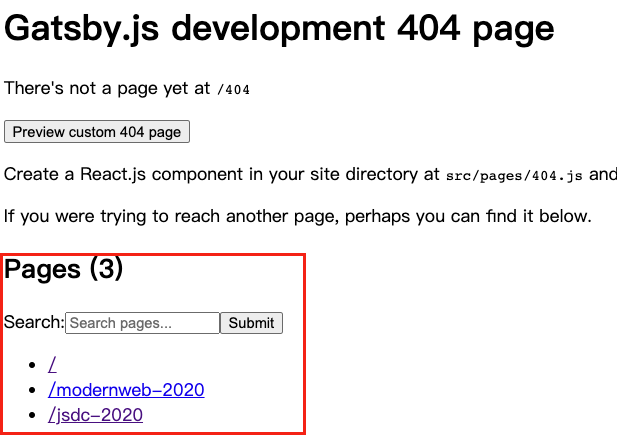Viewport: 617px width, 443px height.
Task: Click the Preview custom 404 page button
Action: click(97, 132)
